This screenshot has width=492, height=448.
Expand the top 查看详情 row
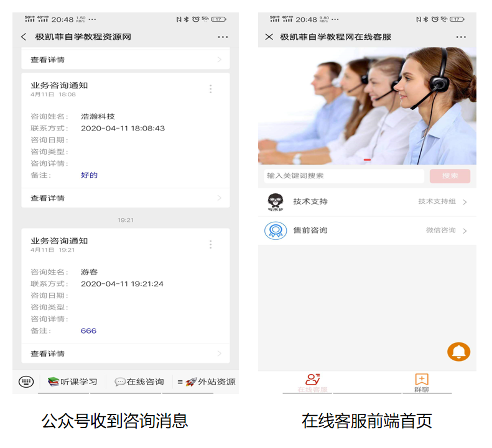125,60
